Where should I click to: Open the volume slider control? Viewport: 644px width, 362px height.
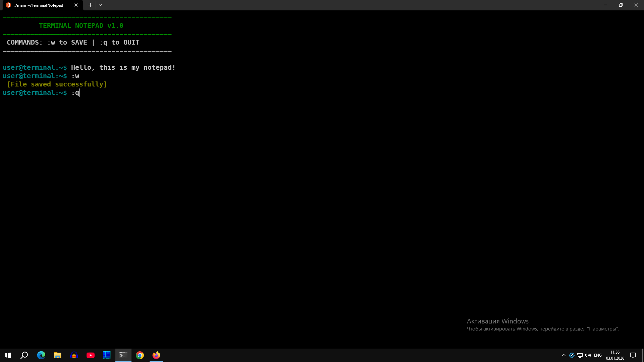(x=588, y=355)
